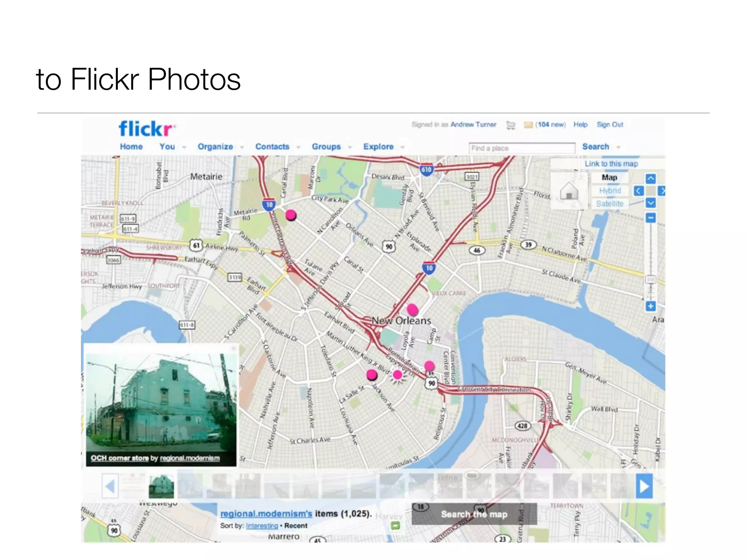Expand the Groups menu arrow
The width and height of the screenshot is (747, 560).
[350, 147]
